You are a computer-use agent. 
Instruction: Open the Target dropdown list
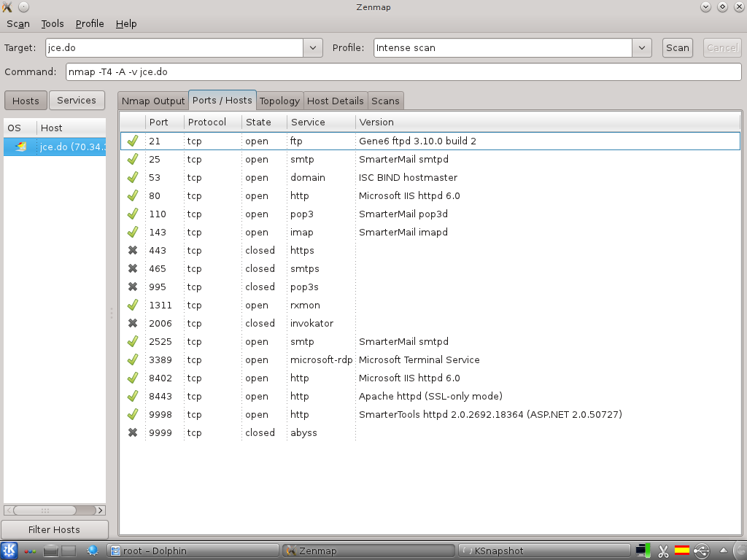(x=313, y=47)
